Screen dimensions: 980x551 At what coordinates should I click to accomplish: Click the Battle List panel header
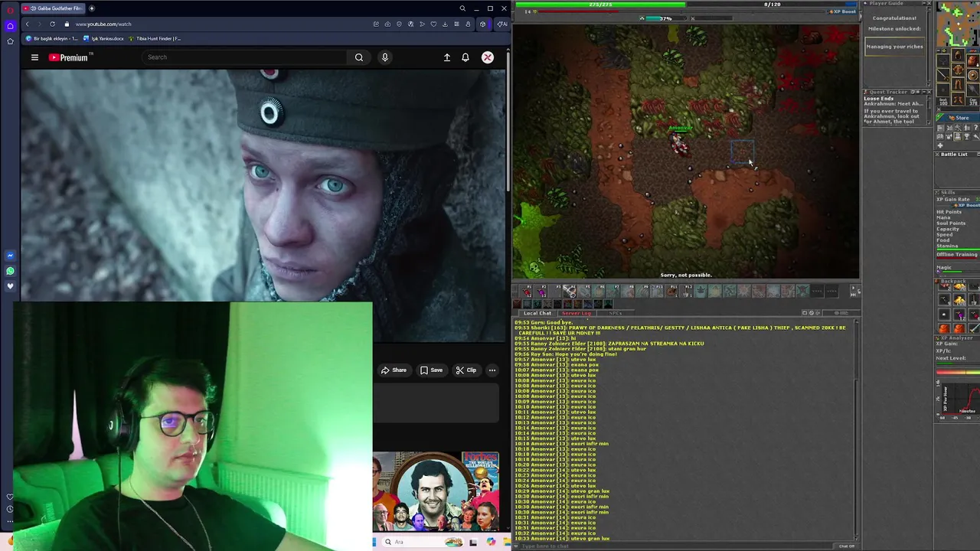tap(958, 155)
